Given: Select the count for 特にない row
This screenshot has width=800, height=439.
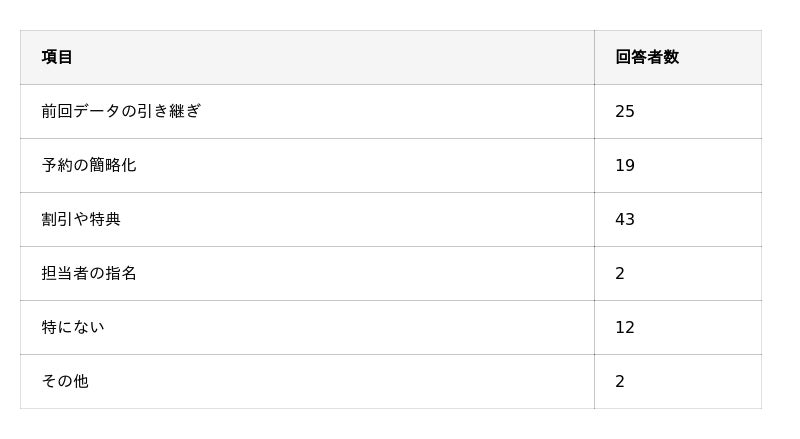Looking at the screenshot, I should [x=625, y=327].
